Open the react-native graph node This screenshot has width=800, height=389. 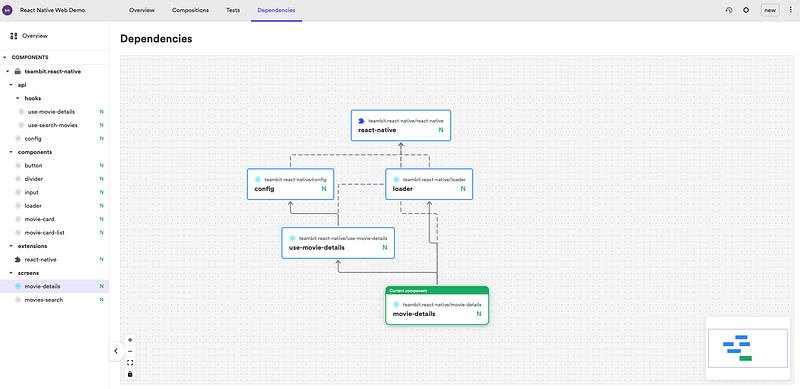401,125
